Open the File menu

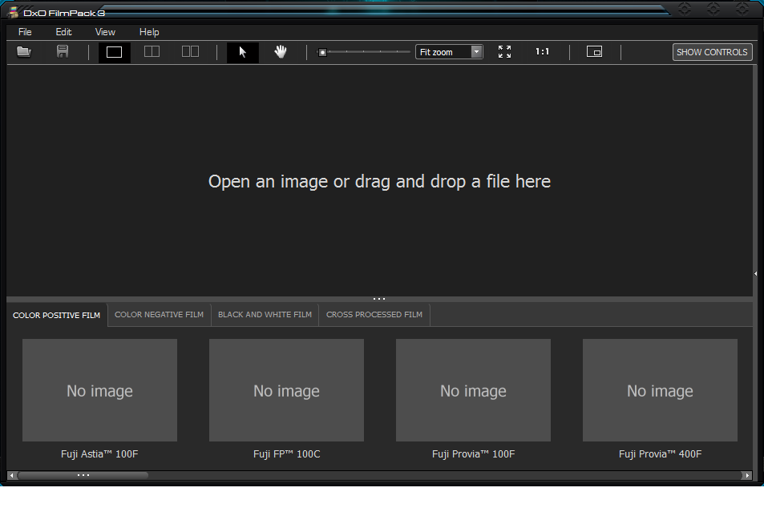click(x=25, y=32)
